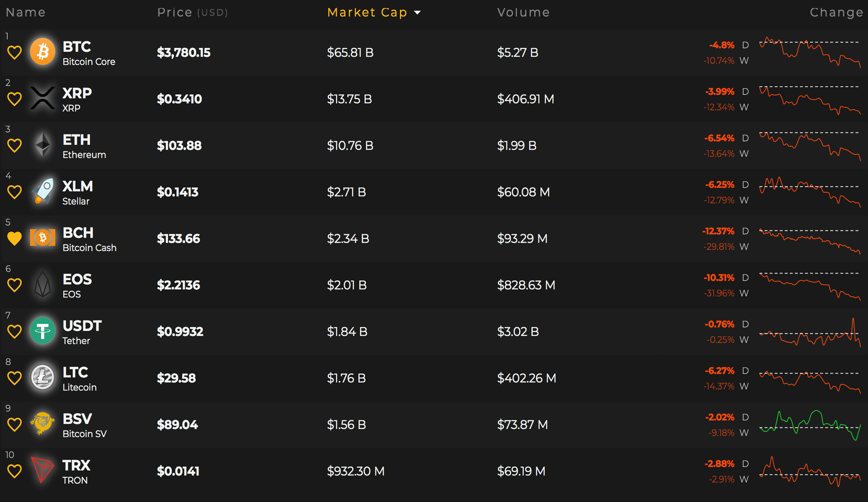868x502 pixels.
Task: Sort by the Name column header
Action: (x=26, y=12)
